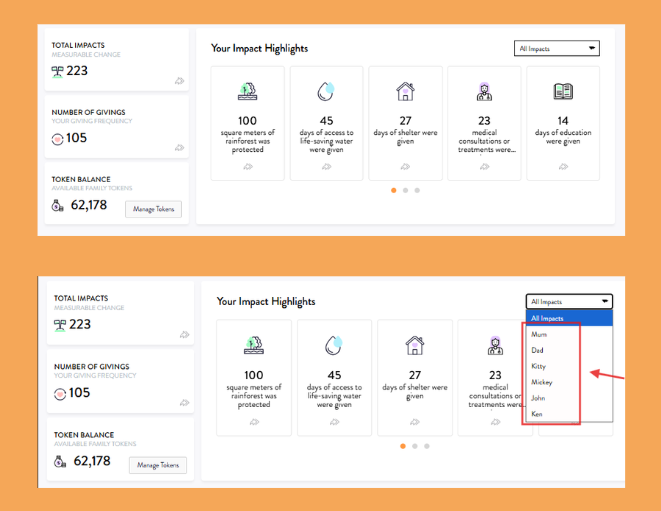The width and height of the screenshot is (661, 511).
Task: Click the medical doctor icon in top panel
Action: pyautogui.click(x=484, y=91)
